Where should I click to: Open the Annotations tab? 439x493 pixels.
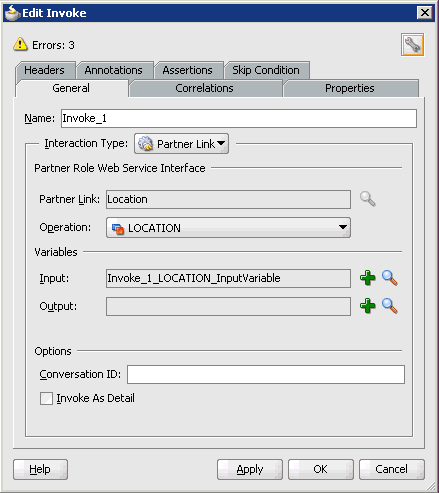pos(114,70)
